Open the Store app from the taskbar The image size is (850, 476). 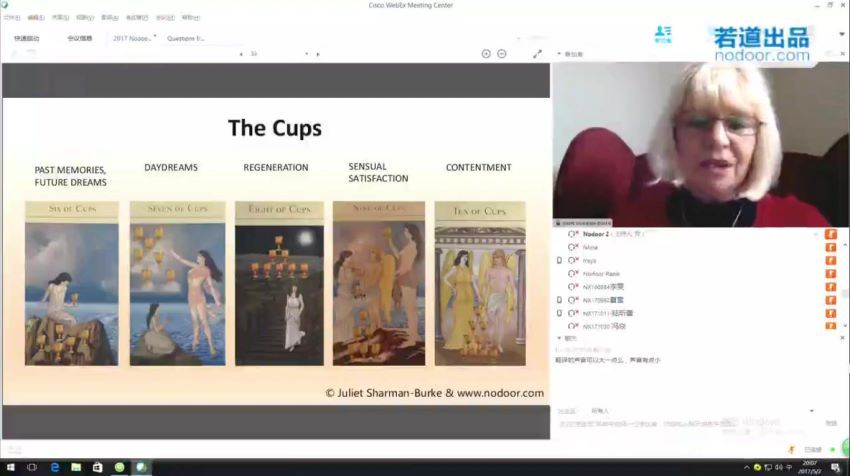click(x=98, y=467)
